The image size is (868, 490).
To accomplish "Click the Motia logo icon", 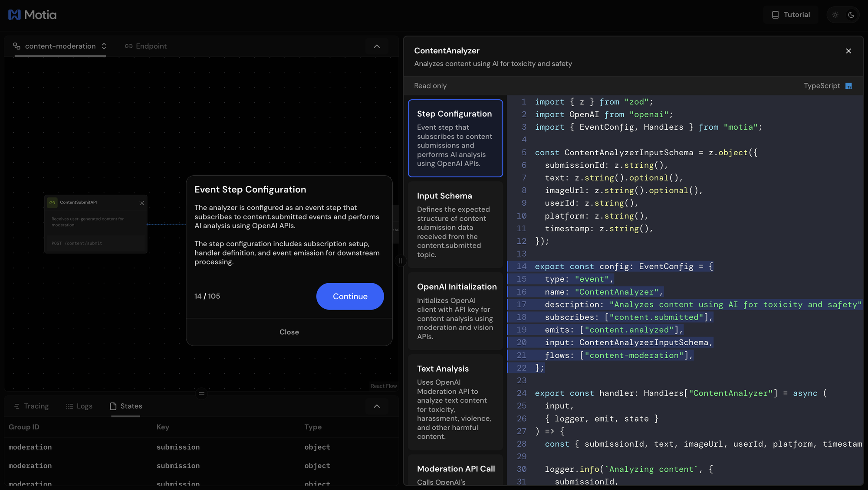I will (x=14, y=15).
